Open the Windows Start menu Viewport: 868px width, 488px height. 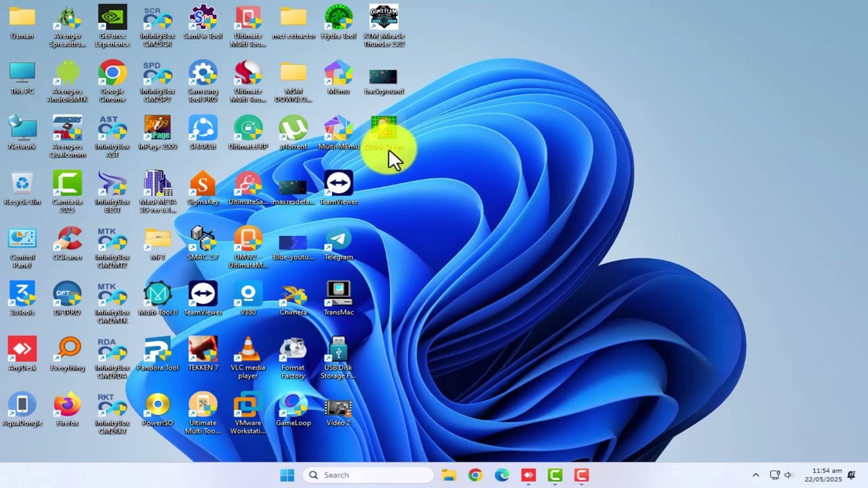288,475
